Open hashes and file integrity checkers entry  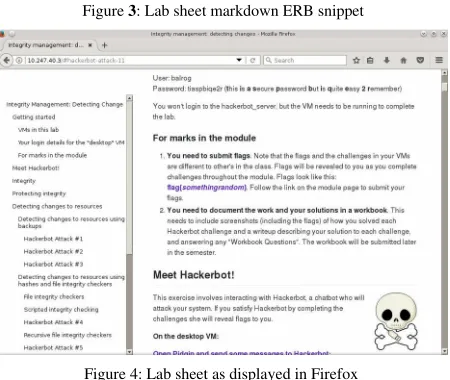coord(71,280)
